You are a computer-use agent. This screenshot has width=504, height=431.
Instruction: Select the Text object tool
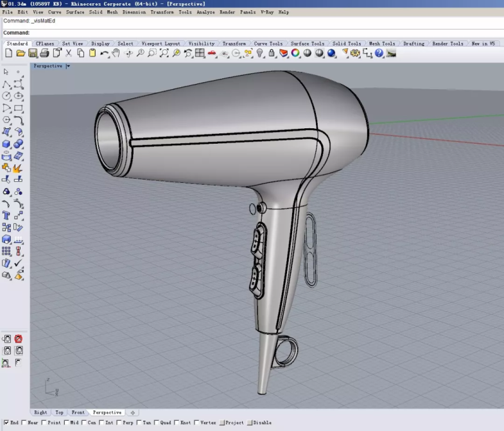click(6, 216)
